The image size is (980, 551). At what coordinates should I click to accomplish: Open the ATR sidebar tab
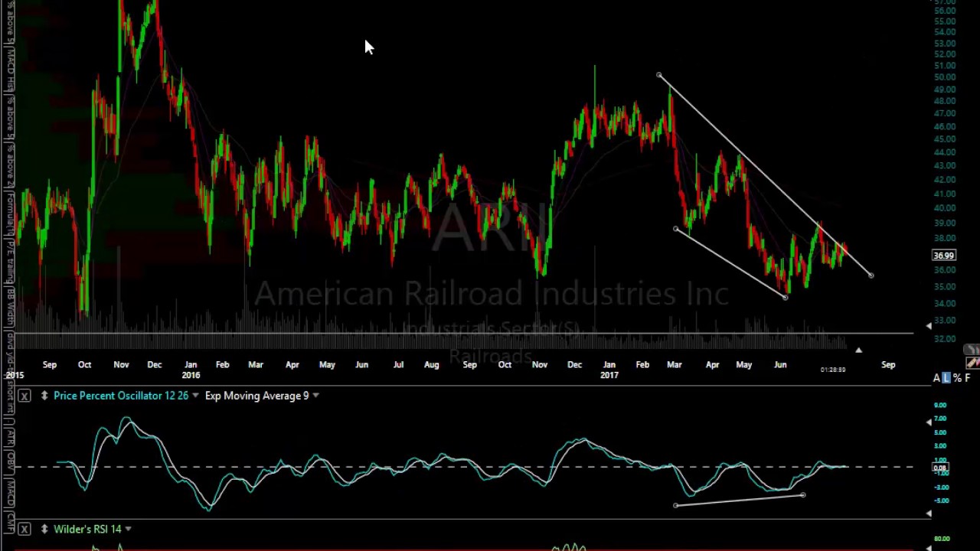10,437
